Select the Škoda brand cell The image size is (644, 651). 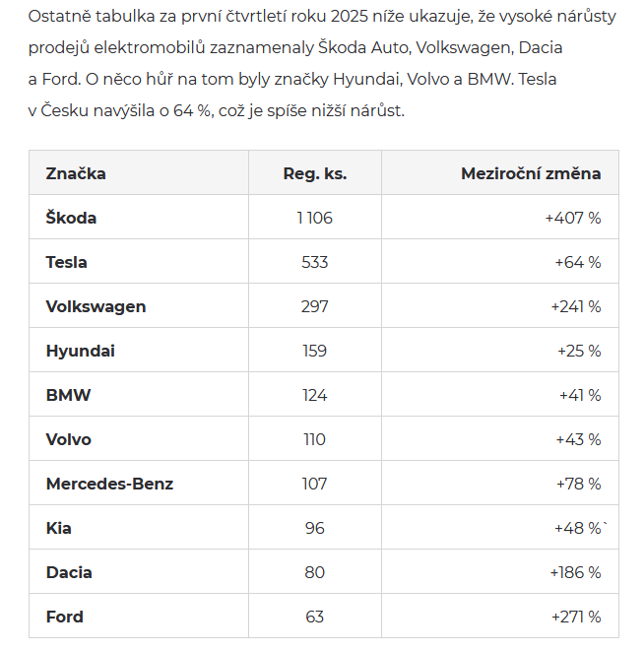139,217
